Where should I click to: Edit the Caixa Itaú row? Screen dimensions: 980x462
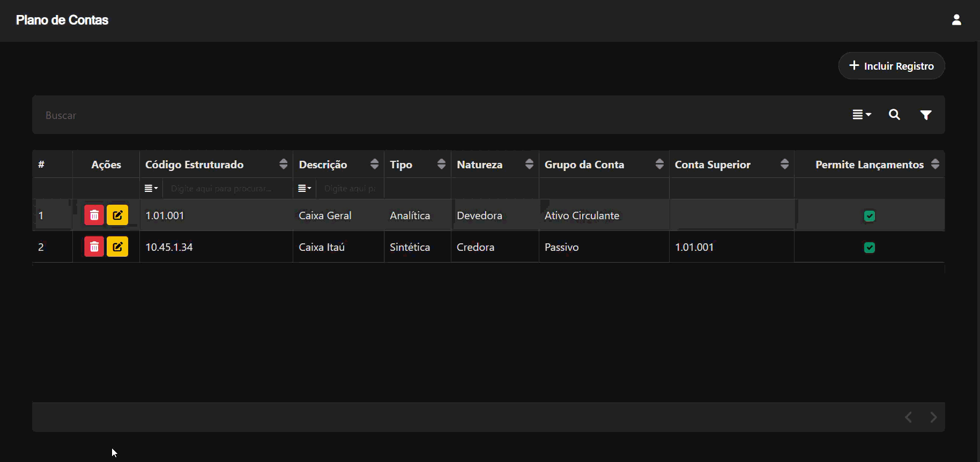[117, 247]
